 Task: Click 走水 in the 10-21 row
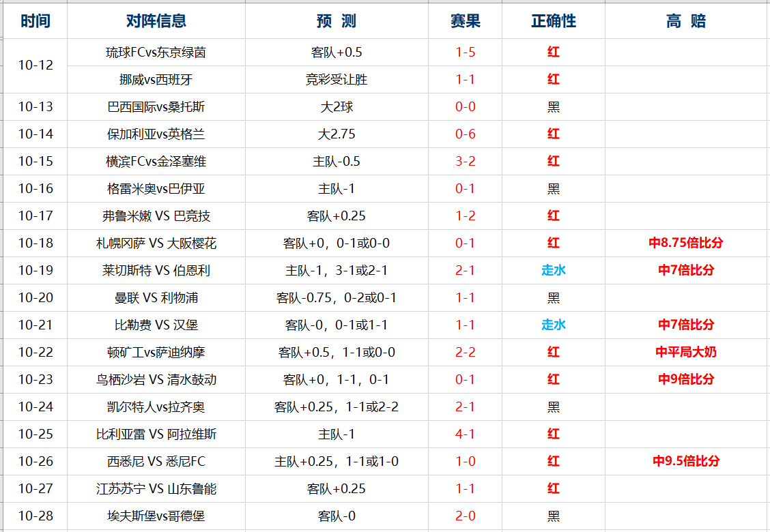click(x=554, y=325)
